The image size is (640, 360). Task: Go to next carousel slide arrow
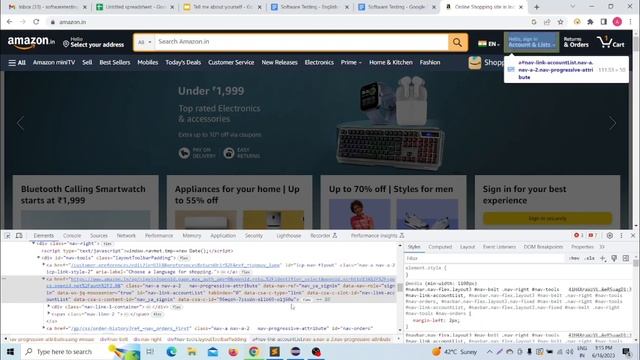(612, 123)
